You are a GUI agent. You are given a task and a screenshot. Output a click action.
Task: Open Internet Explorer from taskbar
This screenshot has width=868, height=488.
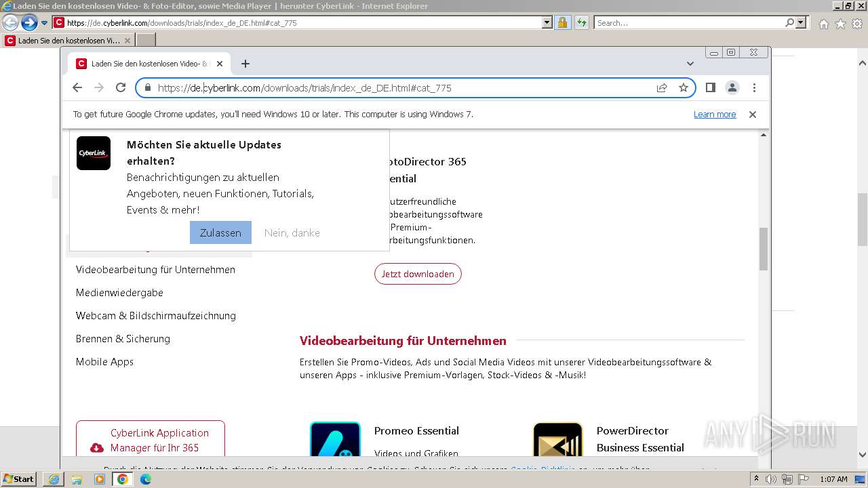(54, 479)
